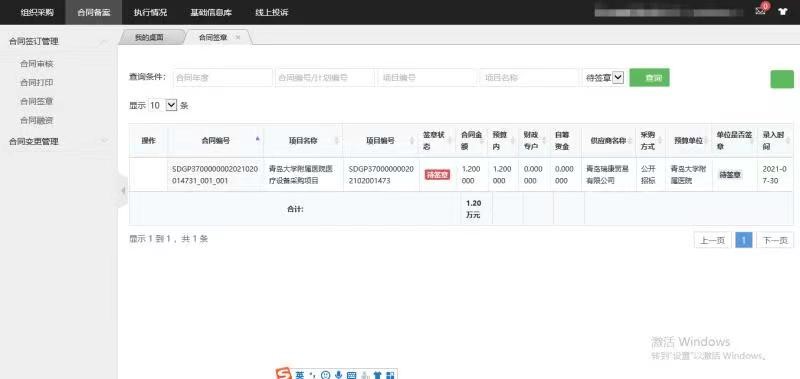This screenshot has width=800, height=379.
Task: Click project number SDGP370000000202102001473
Action: tap(381, 174)
